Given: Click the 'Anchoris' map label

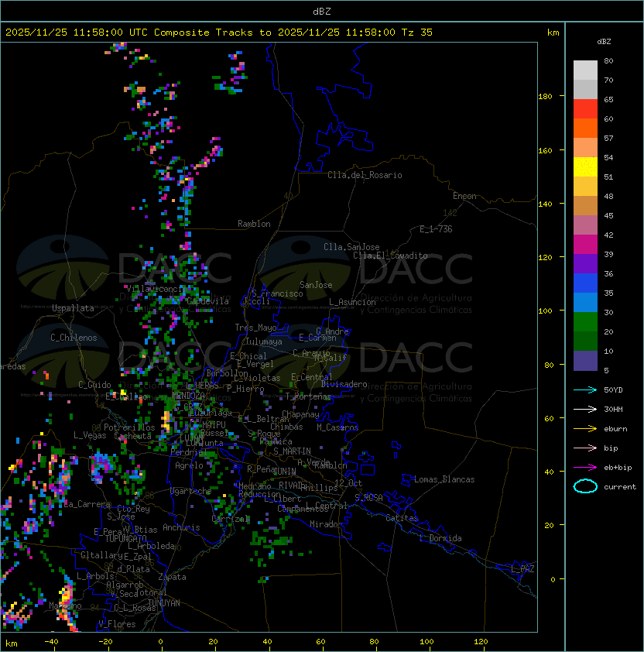Looking at the screenshot, I should coord(181,527).
